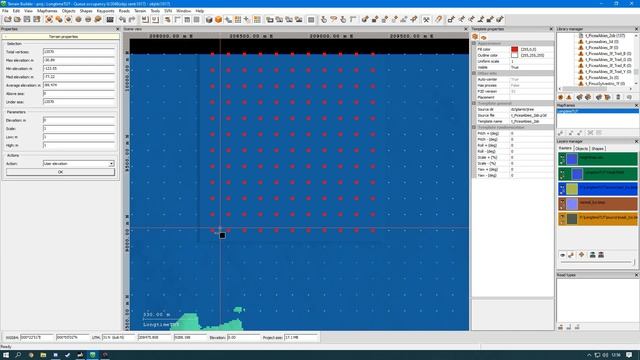Click the black screen icon in the toolbar
The width and height of the screenshot is (640, 360).
110,20
